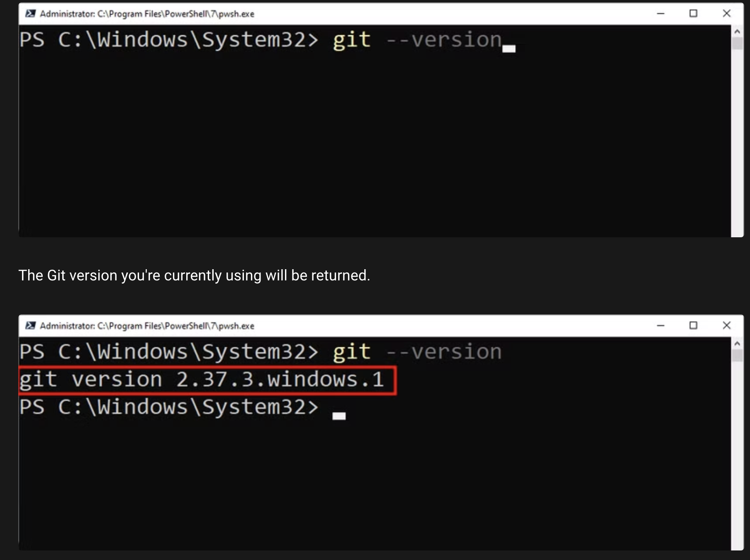Click the git --version command in bottom terminal
Viewport: 750px width, 560px height.
coord(417,352)
